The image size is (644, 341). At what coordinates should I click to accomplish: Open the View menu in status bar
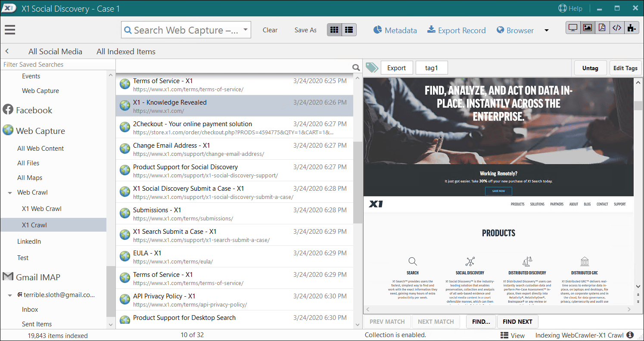point(513,335)
